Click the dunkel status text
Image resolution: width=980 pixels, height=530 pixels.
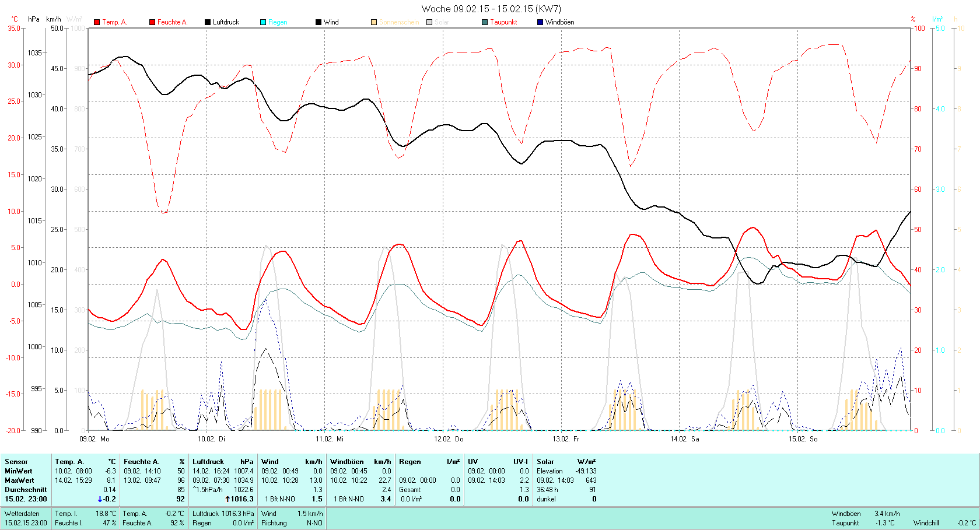point(546,499)
